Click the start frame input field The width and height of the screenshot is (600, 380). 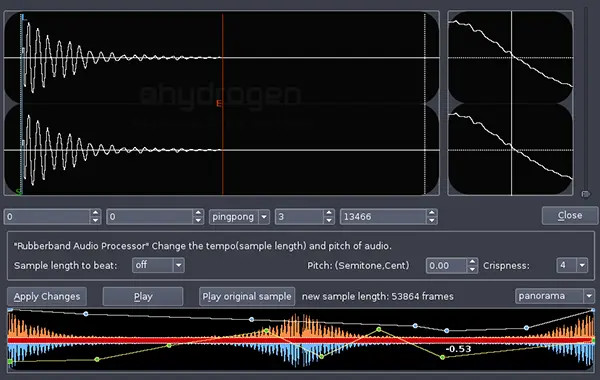tap(47, 217)
